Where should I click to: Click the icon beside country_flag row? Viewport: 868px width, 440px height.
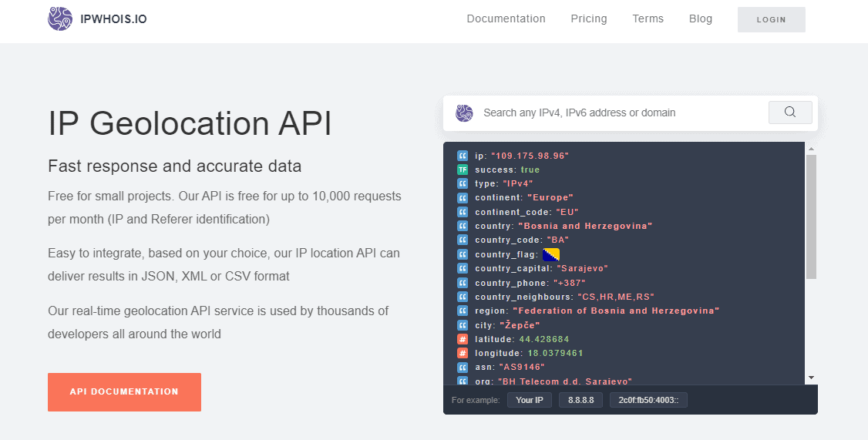click(x=463, y=254)
